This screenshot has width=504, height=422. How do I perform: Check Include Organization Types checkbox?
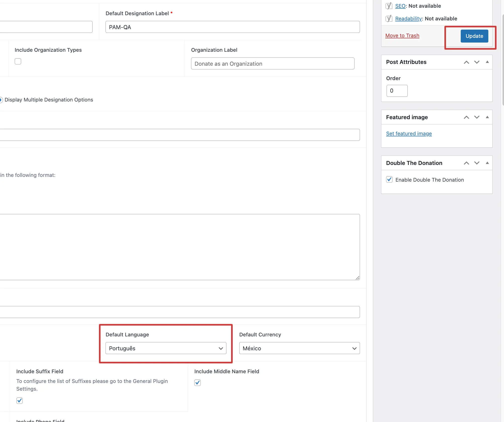pos(18,61)
